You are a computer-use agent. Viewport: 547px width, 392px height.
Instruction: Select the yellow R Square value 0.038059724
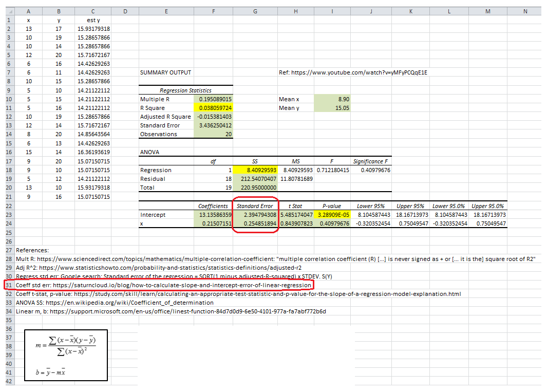pos(214,108)
